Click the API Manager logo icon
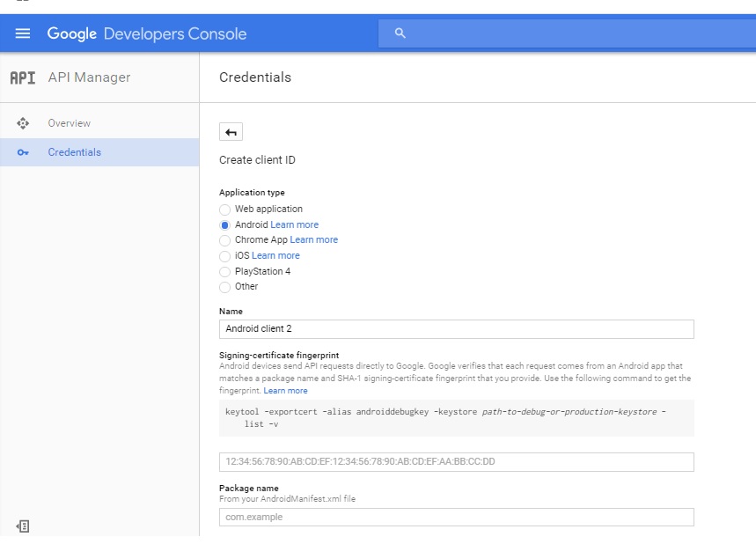This screenshot has width=756, height=544. pos(23,77)
